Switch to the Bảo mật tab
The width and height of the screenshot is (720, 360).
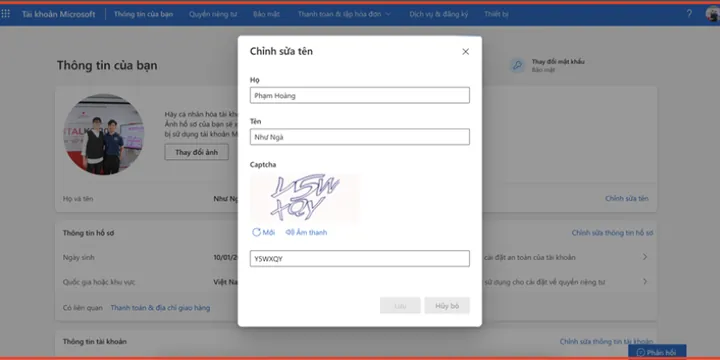coord(266,14)
